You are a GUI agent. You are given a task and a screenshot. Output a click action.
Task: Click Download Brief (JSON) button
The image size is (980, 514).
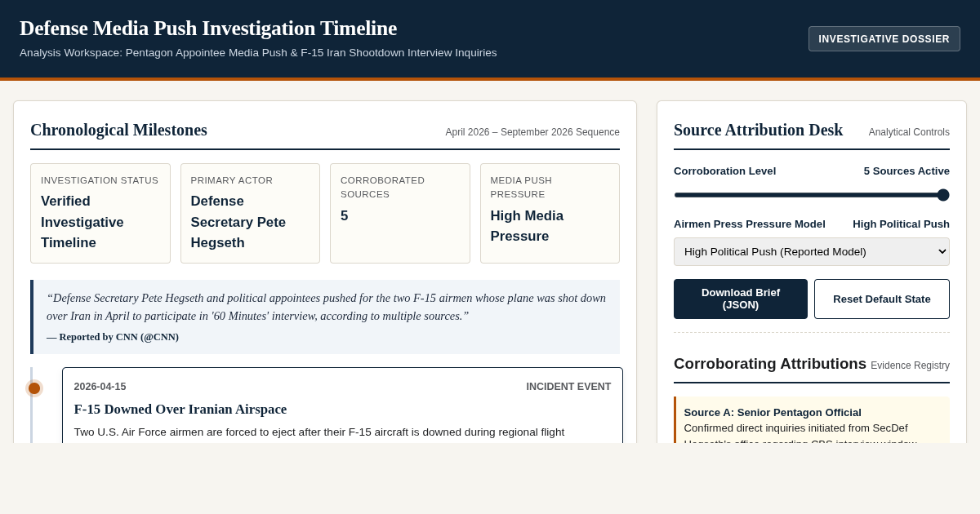(x=741, y=299)
